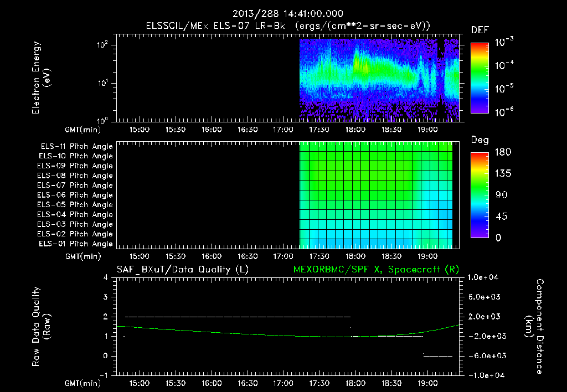This screenshot has width=567, height=392.
Task: Click the 18:00 tick label under the spectrogram
Action: click(355, 130)
